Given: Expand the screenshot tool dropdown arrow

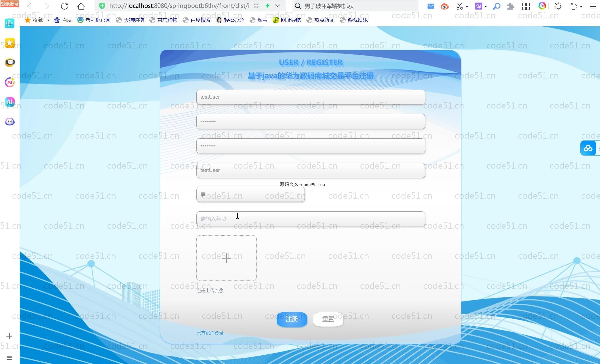Looking at the screenshot, I should tap(467, 7).
